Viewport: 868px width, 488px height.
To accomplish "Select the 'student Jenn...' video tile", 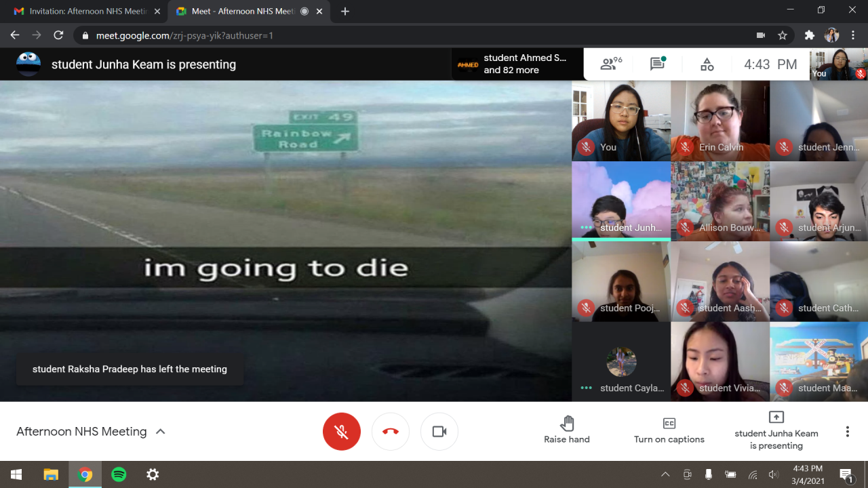I will 819,121.
